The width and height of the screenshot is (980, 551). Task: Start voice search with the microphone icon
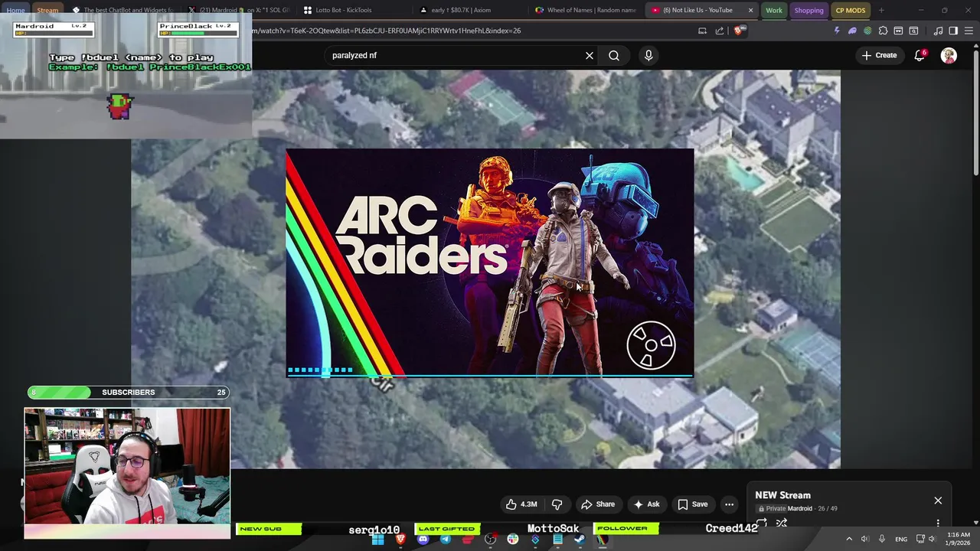click(648, 55)
